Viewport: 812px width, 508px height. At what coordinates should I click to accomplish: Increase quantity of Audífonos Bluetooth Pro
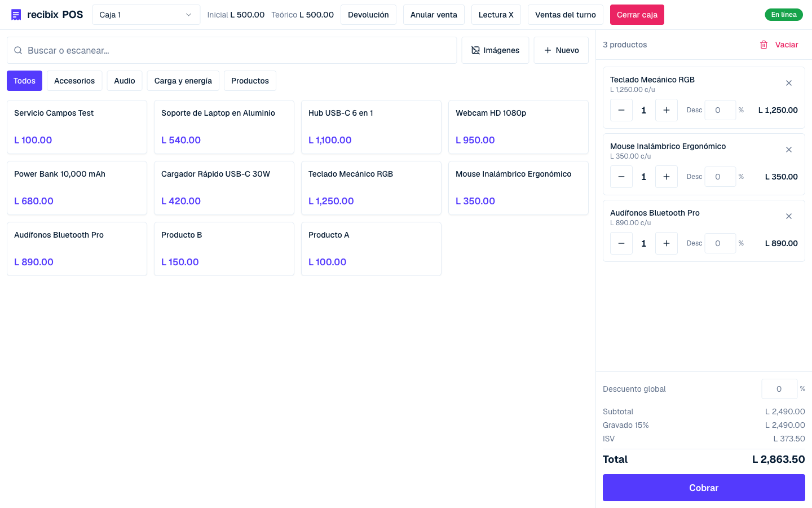pyautogui.click(x=667, y=243)
